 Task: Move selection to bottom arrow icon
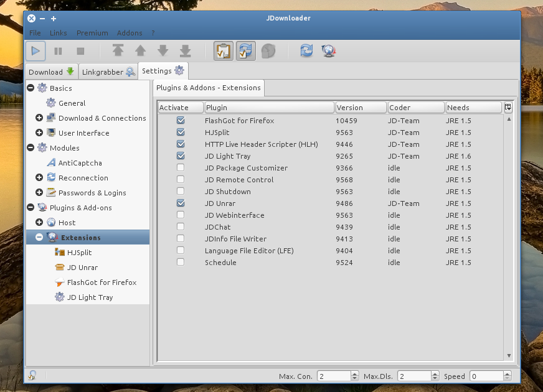click(186, 50)
